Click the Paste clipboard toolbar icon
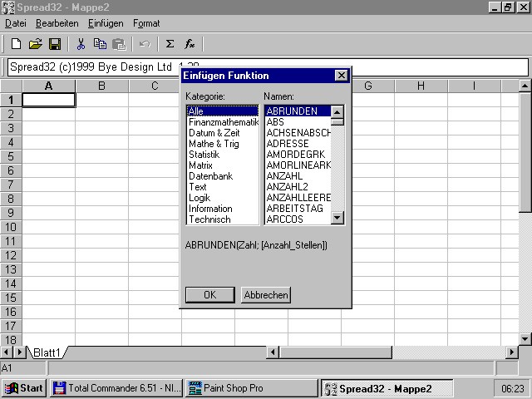 (119, 44)
